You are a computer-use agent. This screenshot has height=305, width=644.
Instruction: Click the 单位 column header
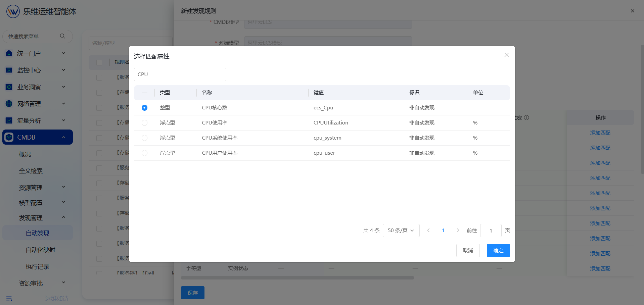(478, 93)
